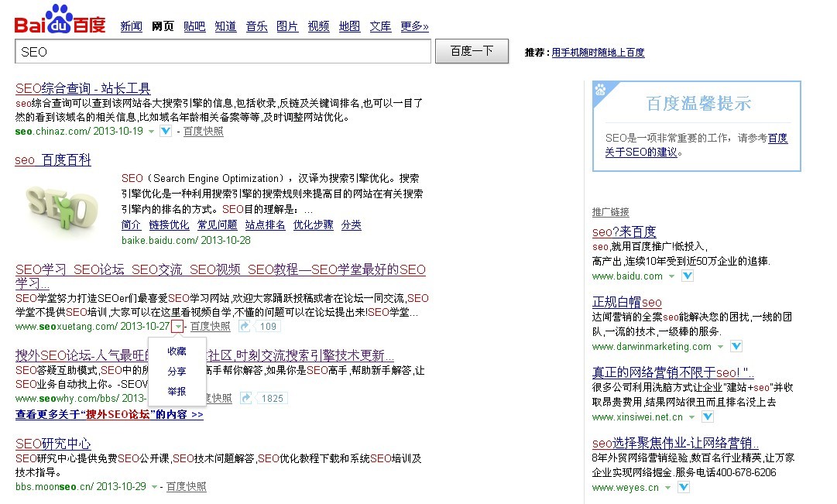Image resolution: width=837 pixels, height=504 pixels.
Task: Expand the dropdown arrow after seo.chinaz.com date
Action: (x=152, y=132)
